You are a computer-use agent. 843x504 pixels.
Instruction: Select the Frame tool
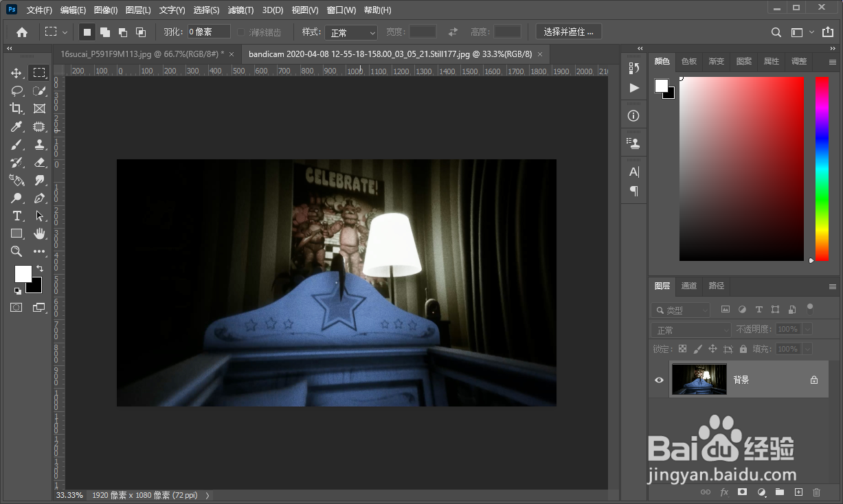(39, 108)
